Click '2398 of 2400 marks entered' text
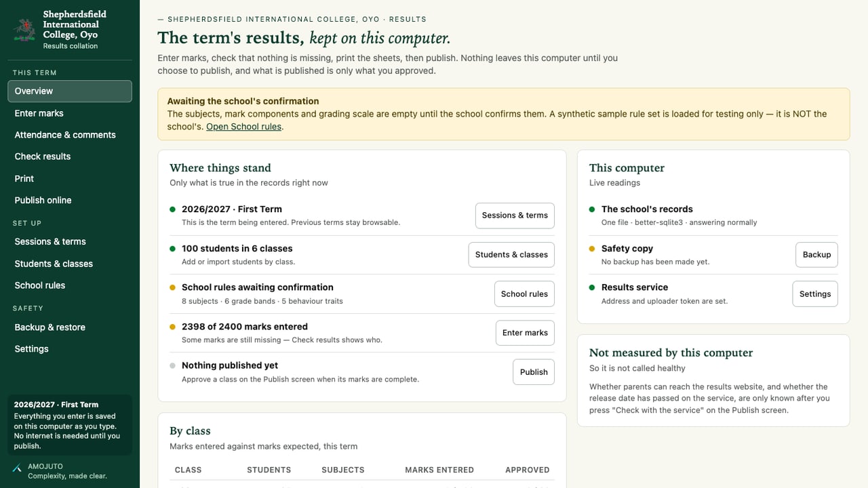868x488 pixels. click(x=245, y=327)
